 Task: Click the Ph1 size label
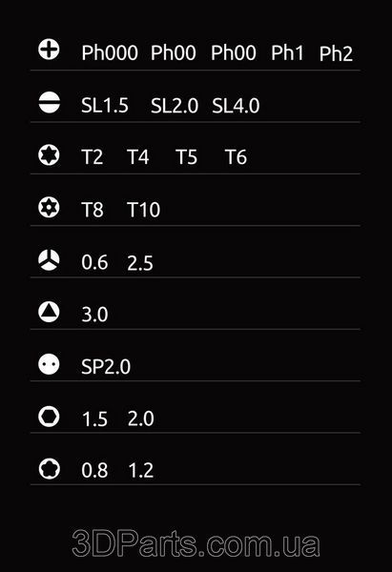[x=287, y=52]
